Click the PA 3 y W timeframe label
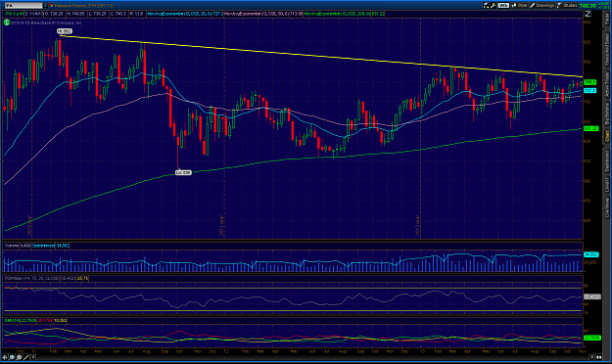This screenshot has width=612, height=364. coord(14,14)
